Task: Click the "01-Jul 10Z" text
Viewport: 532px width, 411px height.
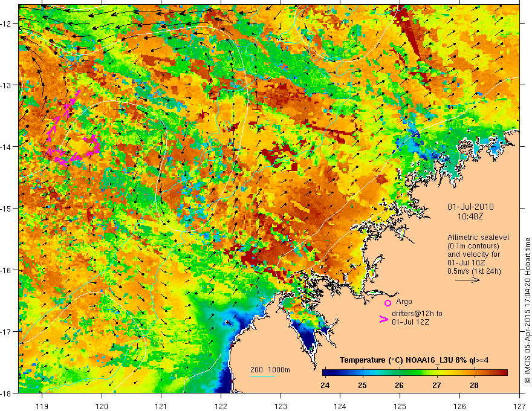Action: point(466,263)
